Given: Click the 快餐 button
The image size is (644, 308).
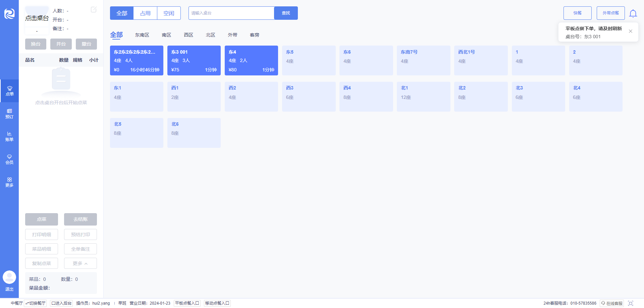Looking at the screenshot, I should [578, 13].
